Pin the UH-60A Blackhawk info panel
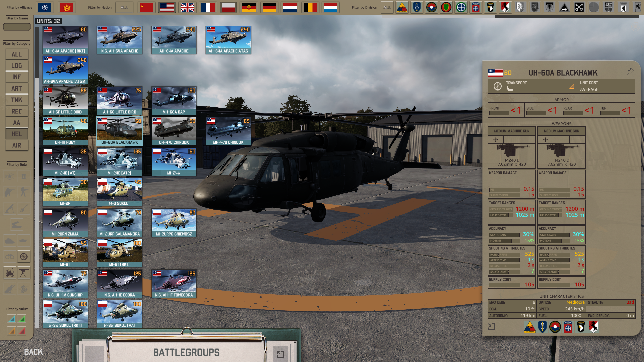Viewport: 644px width, 362px height. (x=630, y=71)
